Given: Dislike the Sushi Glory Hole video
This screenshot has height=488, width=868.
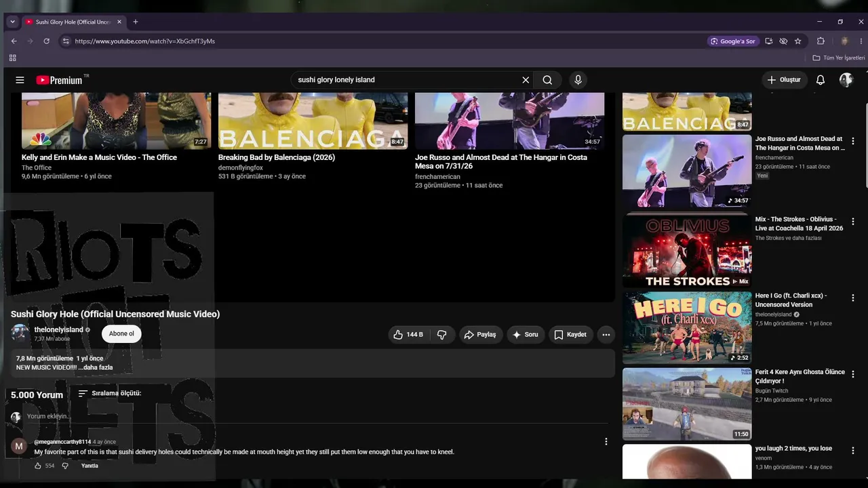Looking at the screenshot, I should tap(442, 334).
